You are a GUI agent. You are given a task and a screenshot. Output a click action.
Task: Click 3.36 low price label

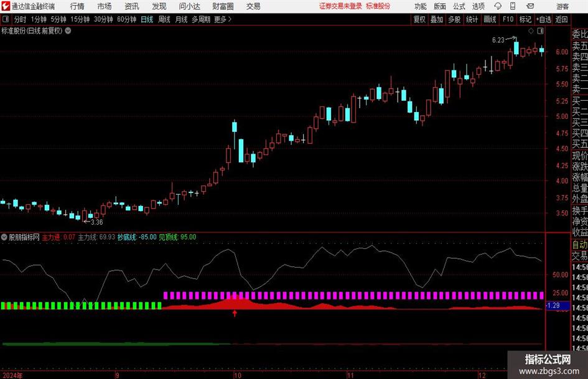(96, 222)
